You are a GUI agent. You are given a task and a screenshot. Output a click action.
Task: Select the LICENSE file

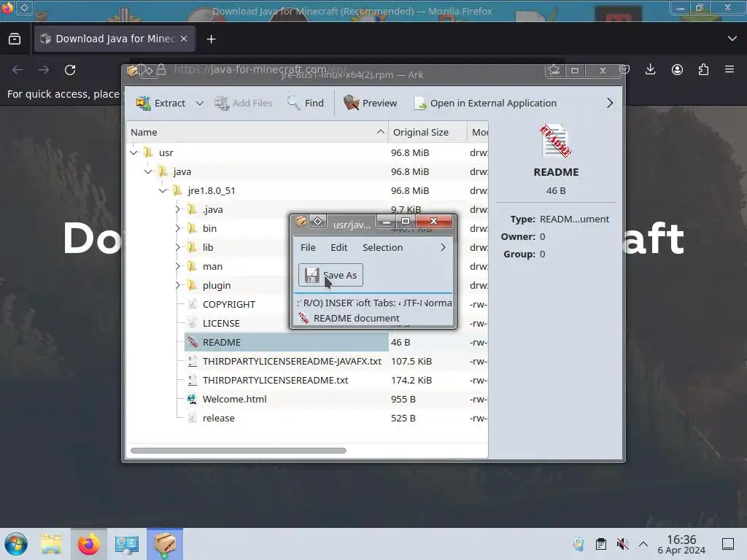coord(221,323)
